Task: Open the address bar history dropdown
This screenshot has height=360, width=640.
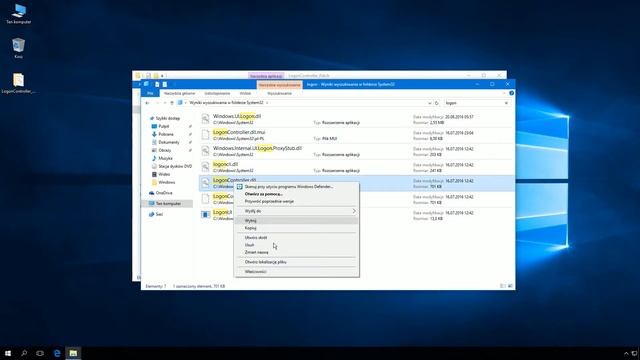Action: point(429,103)
